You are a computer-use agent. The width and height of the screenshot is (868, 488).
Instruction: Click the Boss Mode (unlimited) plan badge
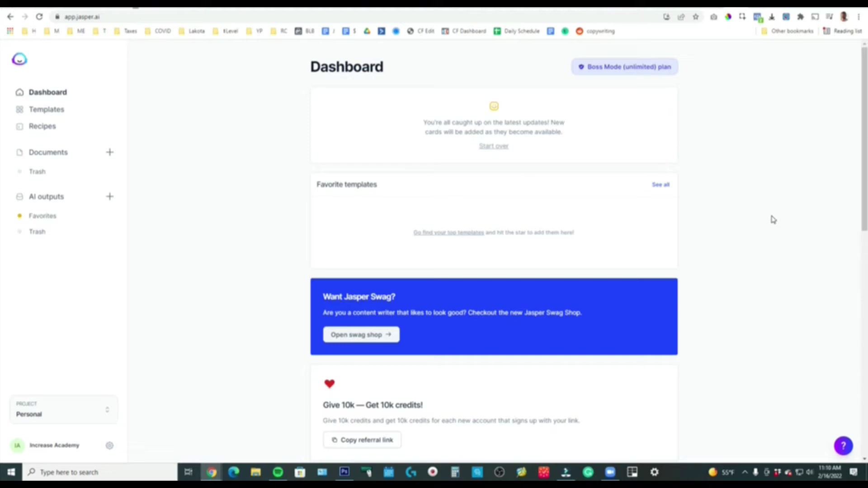click(x=624, y=67)
